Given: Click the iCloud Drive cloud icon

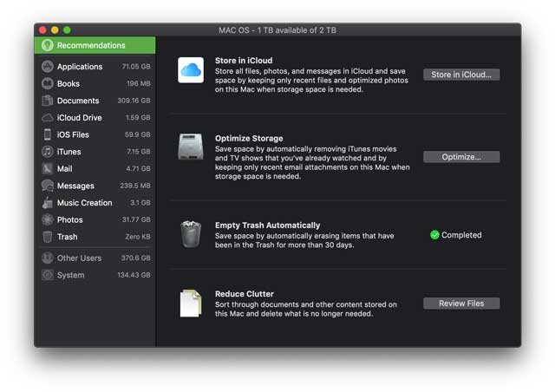Looking at the screenshot, I should tap(48, 118).
